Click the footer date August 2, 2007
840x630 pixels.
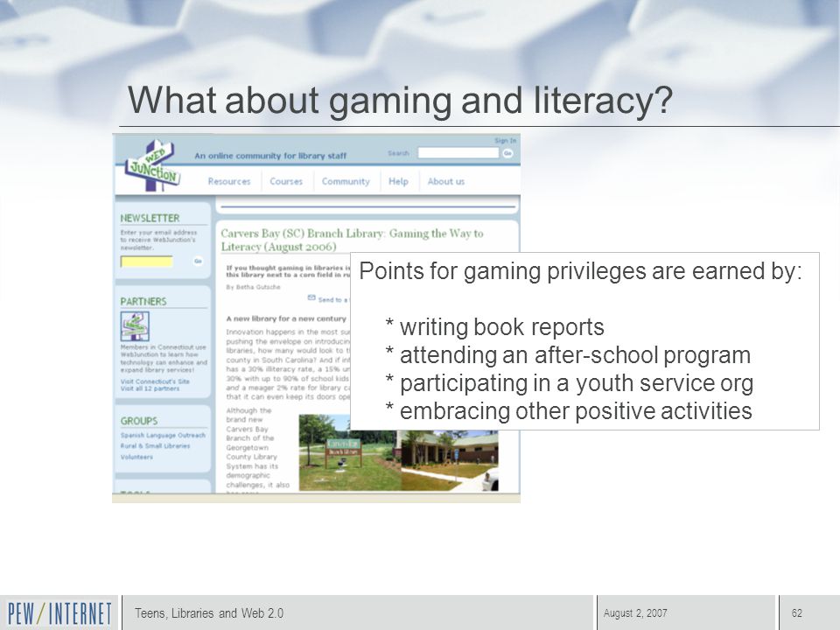point(635,613)
